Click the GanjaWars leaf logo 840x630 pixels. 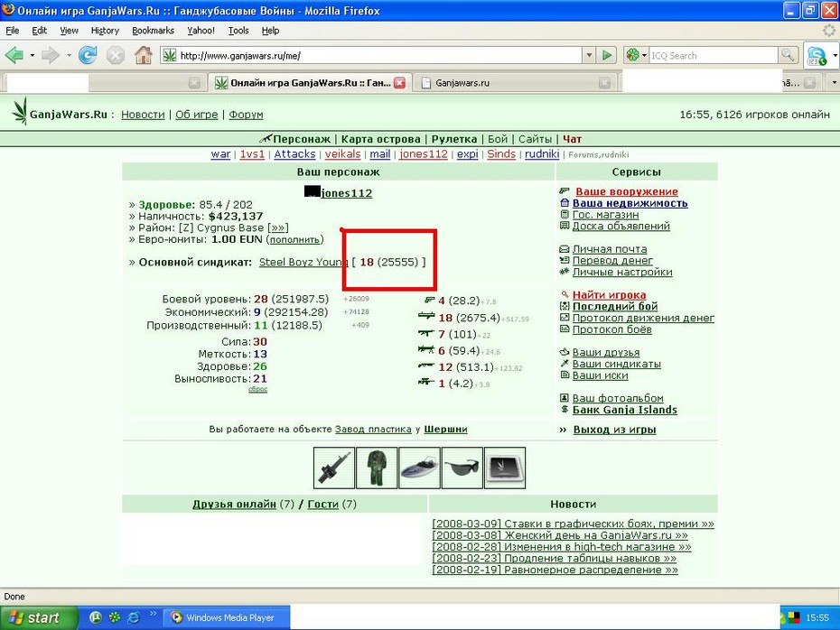(20, 110)
